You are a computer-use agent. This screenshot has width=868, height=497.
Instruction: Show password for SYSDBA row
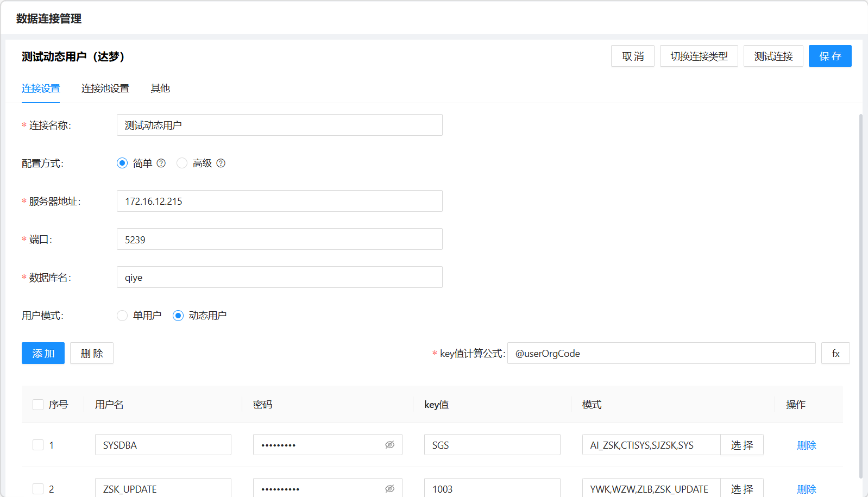[389, 445]
